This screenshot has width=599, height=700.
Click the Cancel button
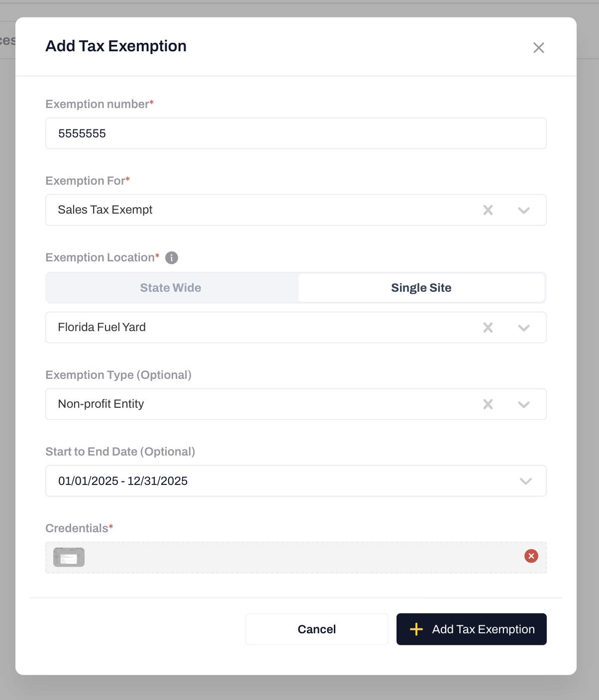[316, 629]
